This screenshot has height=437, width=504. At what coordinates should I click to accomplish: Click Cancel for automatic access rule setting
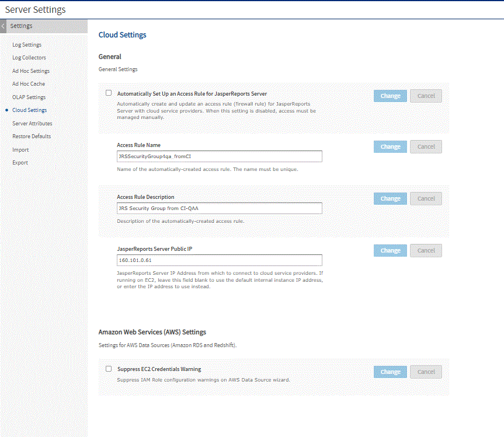pos(426,96)
